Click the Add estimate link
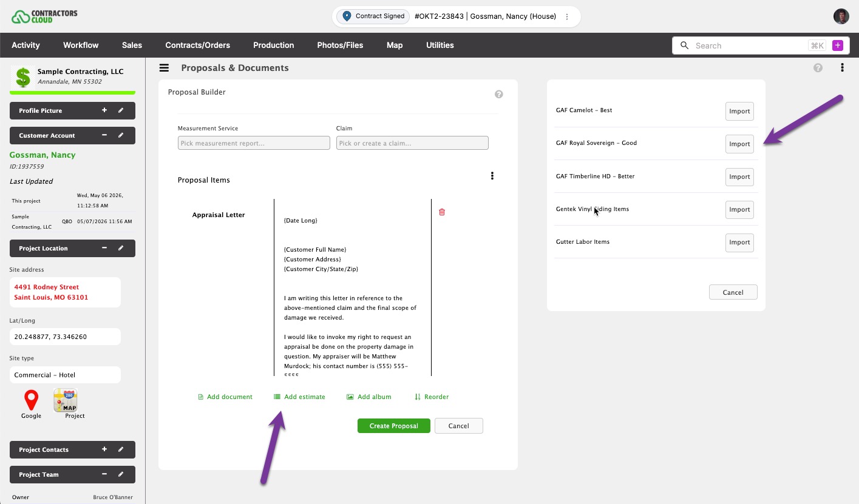The height and width of the screenshot is (504, 859). (299, 397)
